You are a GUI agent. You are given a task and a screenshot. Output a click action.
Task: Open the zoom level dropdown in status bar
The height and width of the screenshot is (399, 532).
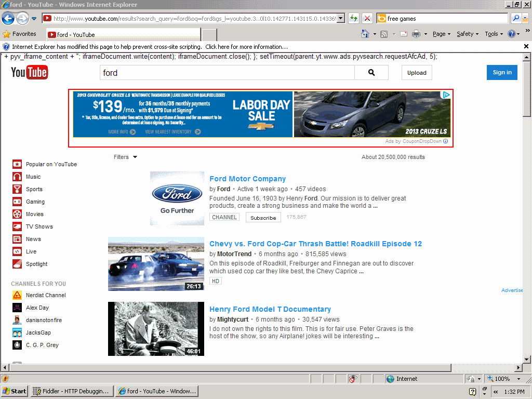click(518, 379)
